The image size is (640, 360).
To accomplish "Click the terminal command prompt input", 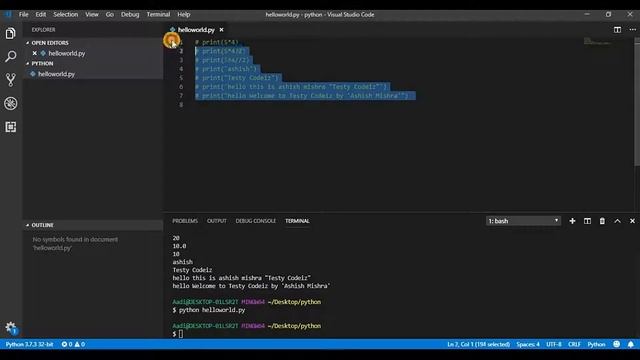I will point(181,334).
